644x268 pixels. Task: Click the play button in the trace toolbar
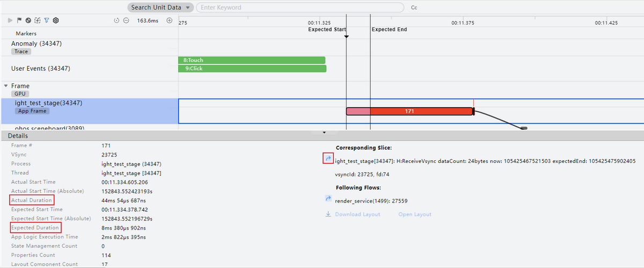point(10,20)
